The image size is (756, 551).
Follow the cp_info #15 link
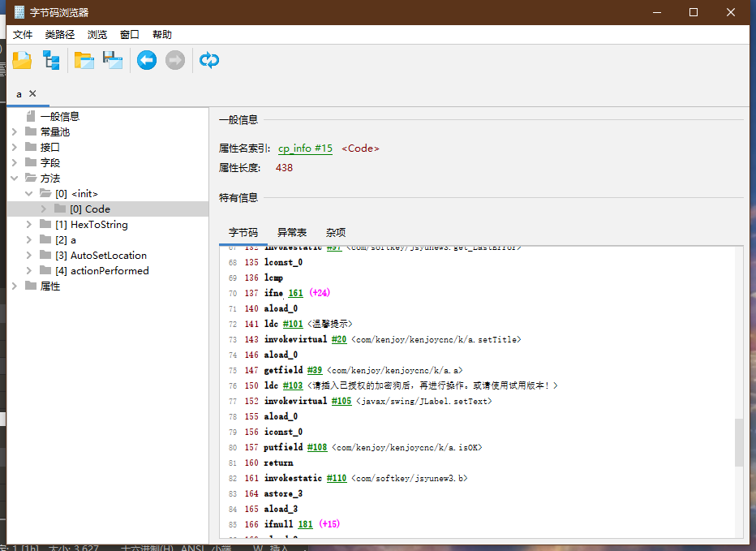pos(305,149)
